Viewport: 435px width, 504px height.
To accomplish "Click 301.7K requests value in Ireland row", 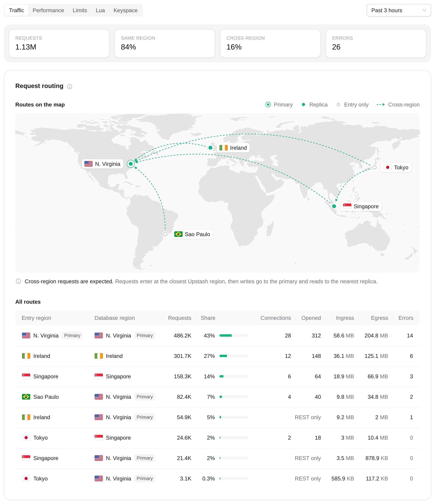I will tap(182, 356).
